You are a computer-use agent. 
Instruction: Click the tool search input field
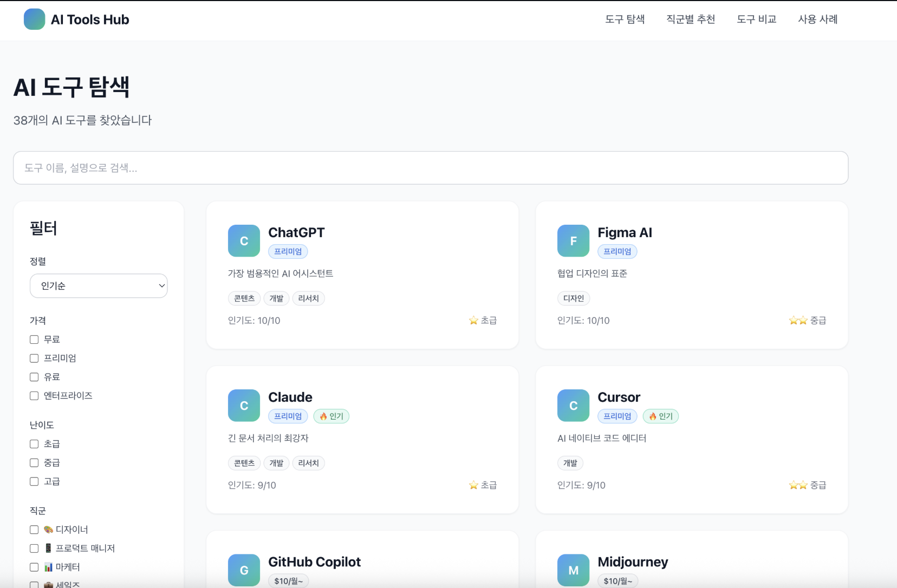pos(431,168)
